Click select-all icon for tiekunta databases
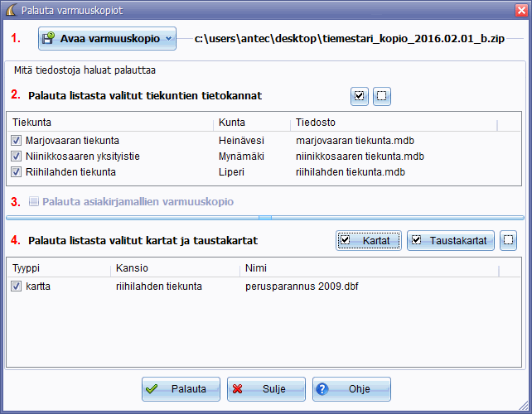Viewport: 532px width, 414px height. (360, 96)
